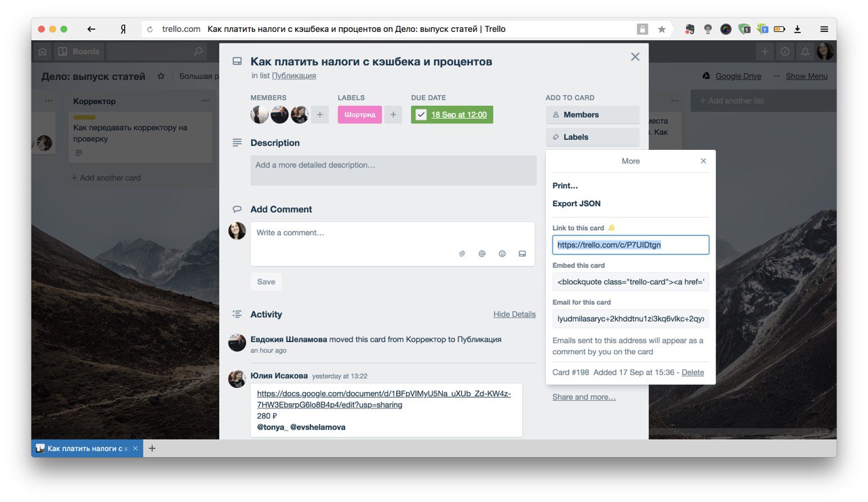Screen dimensions: 868x502
Task: Open the Evernote elephant extension
Action: 690,29
